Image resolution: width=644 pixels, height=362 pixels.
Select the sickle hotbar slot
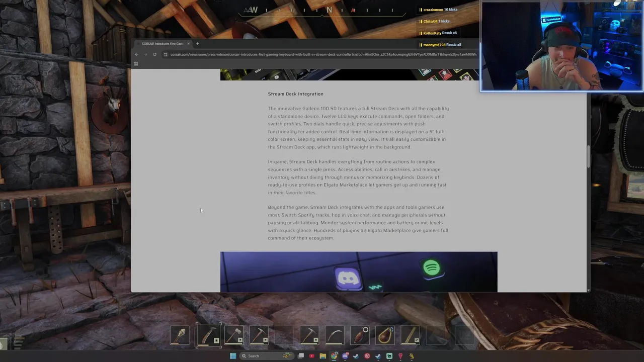(335, 335)
